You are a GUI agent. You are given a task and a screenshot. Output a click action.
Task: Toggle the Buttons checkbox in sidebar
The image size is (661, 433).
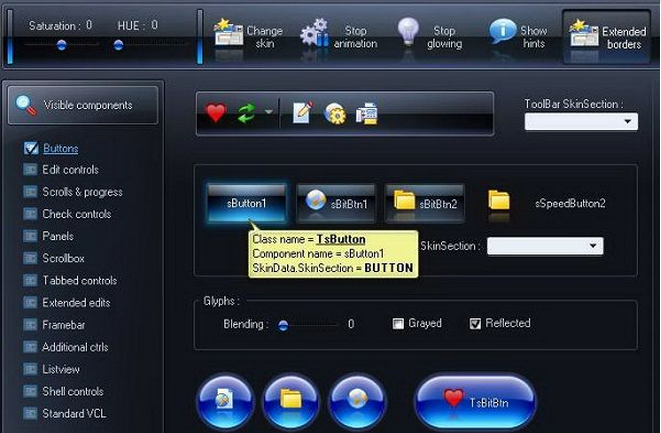(x=31, y=148)
